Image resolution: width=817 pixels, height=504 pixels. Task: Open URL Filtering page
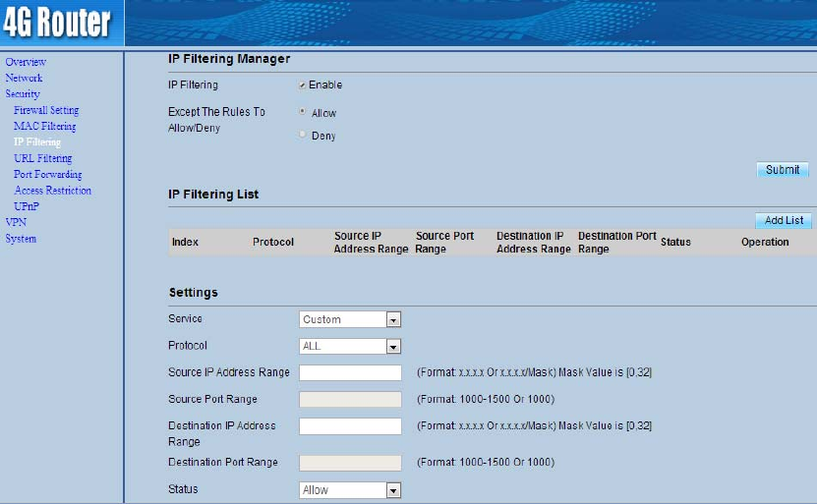pos(42,158)
